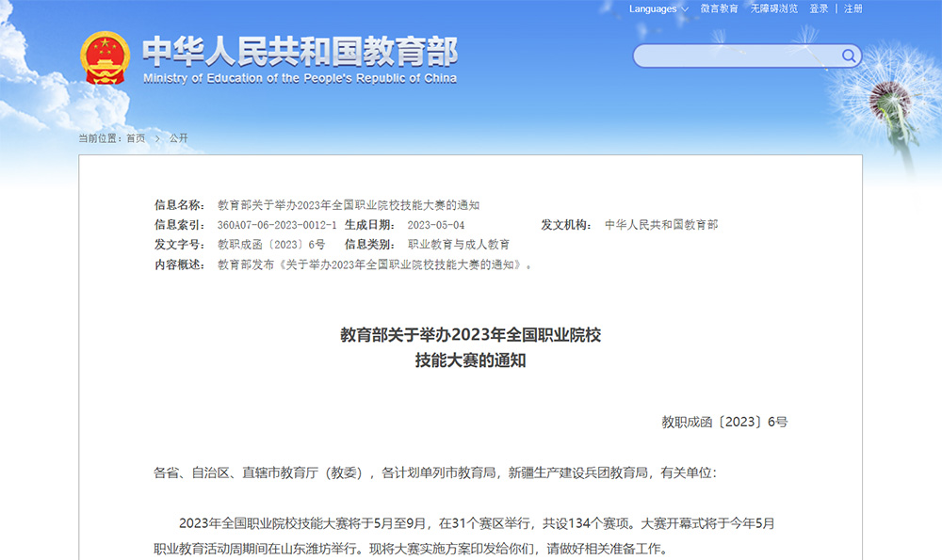Click the right-aligned document number 教职成函〔2023〕6号
Screen dimensions: 942x560
tap(724, 422)
